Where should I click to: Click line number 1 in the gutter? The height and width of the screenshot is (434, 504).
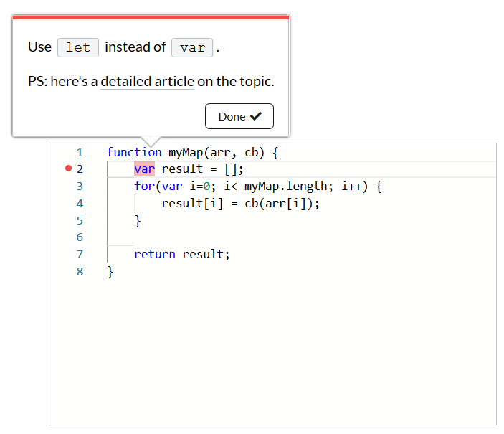coord(80,152)
